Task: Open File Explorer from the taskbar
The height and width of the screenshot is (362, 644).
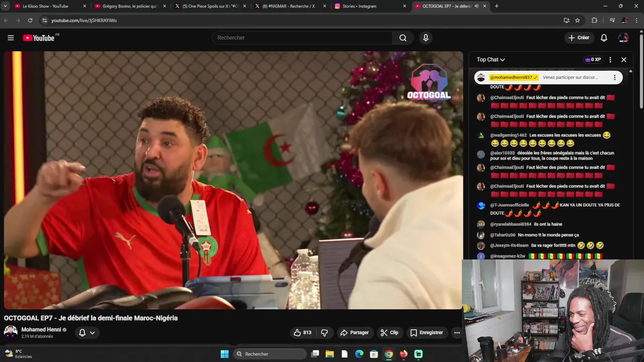Action: pyautogui.click(x=330, y=354)
